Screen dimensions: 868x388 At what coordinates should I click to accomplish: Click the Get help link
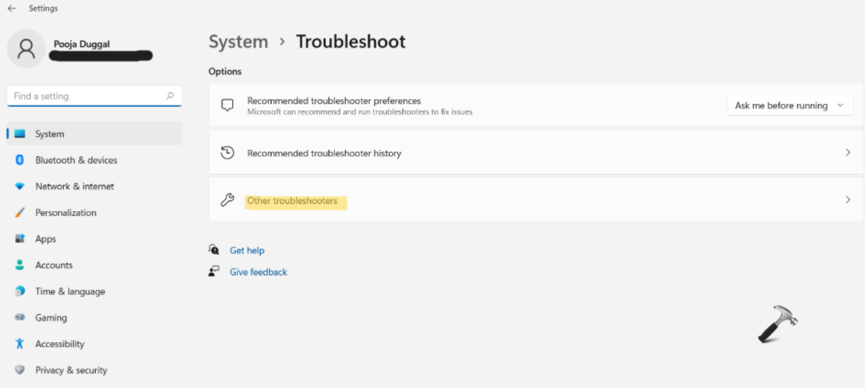[x=247, y=250]
